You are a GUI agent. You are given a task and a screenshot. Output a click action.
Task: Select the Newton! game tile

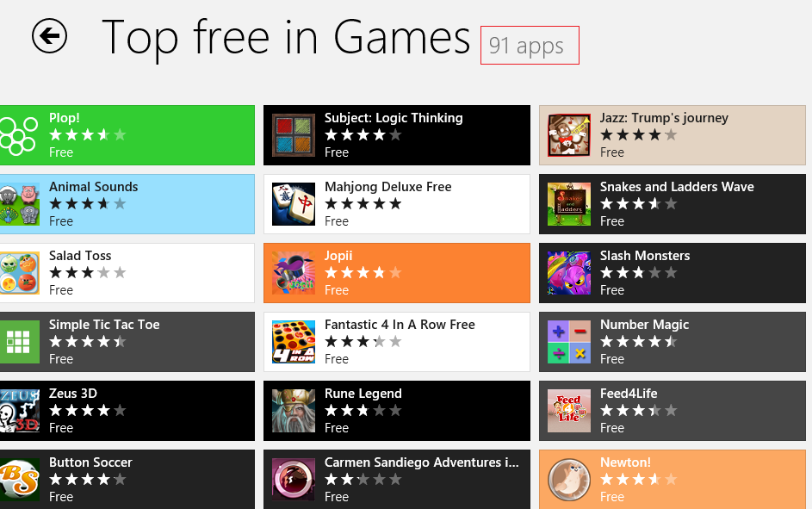673,480
